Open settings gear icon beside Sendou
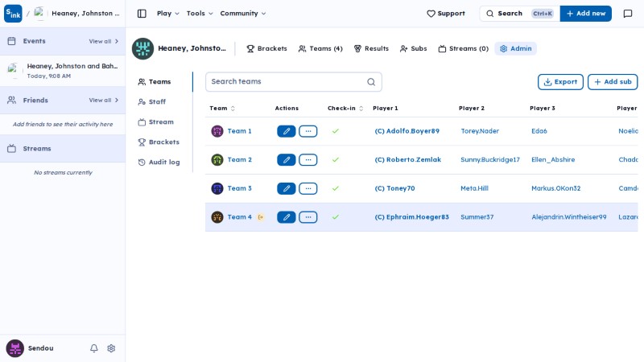 (111, 348)
